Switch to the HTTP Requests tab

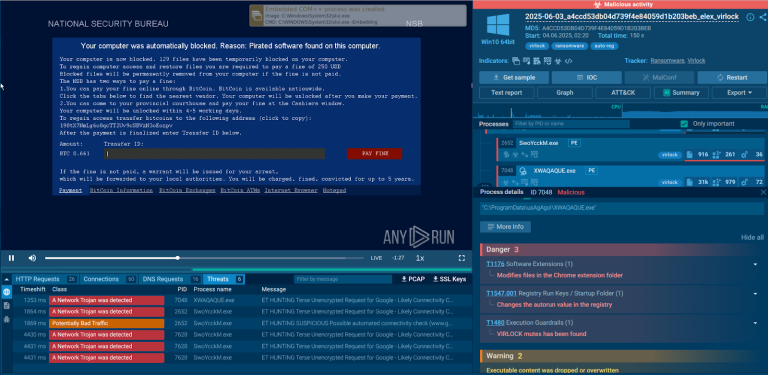click(x=45, y=279)
